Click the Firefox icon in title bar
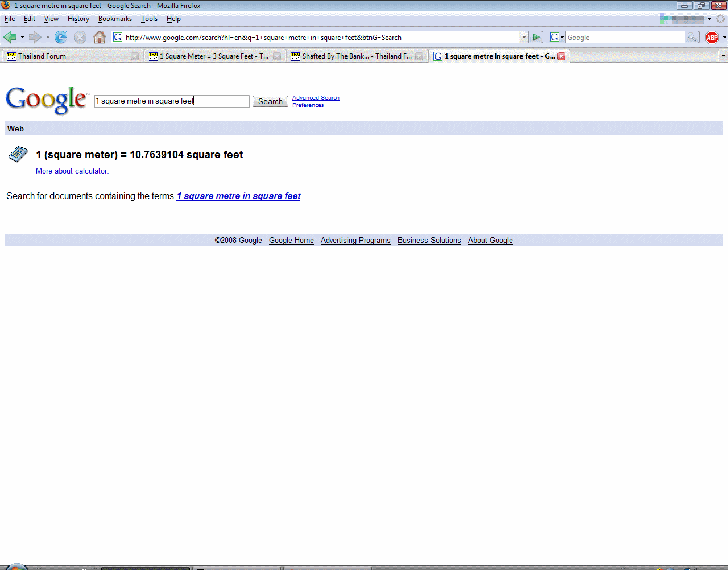The width and height of the screenshot is (728, 570). [6, 5]
